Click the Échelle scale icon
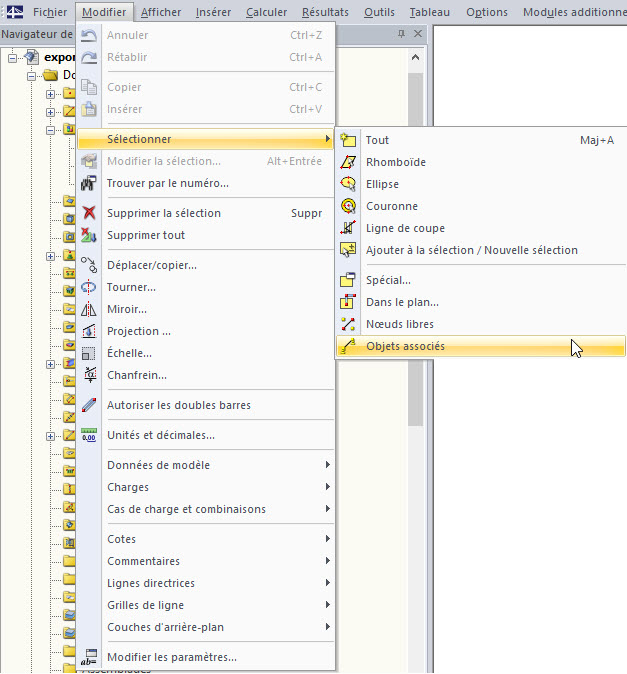The width and height of the screenshot is (627, 674). coord(89,353)
